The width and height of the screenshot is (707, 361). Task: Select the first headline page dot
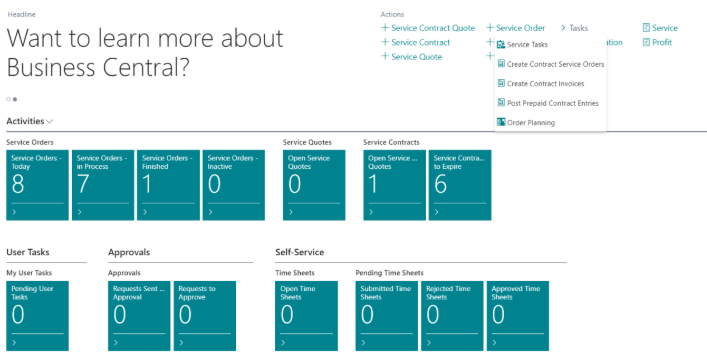click(8, 99)
